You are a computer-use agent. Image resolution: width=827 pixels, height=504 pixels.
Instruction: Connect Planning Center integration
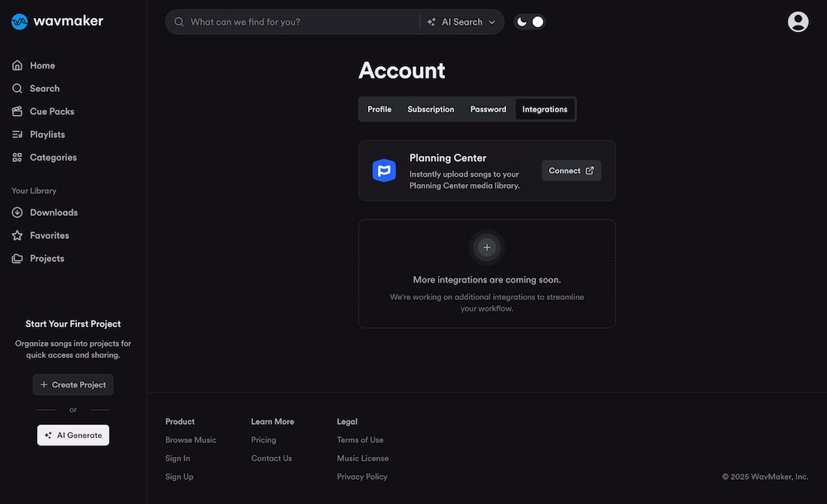pyautogui.click(x=571, y=170)
